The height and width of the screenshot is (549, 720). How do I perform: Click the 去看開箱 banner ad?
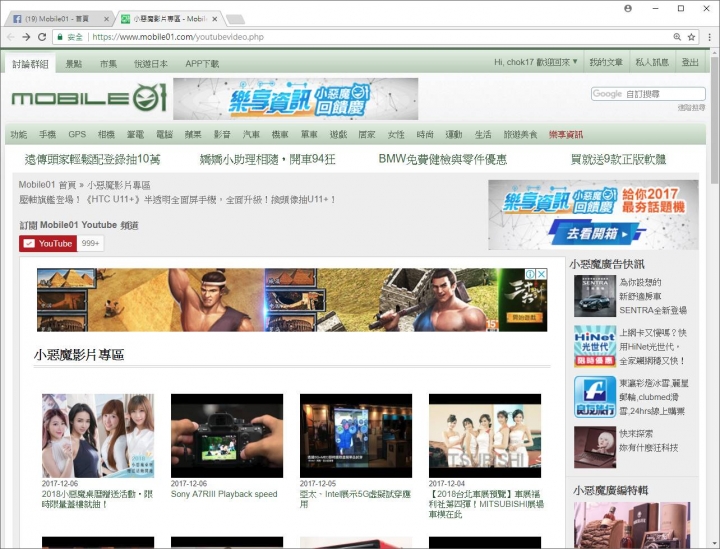593,215
